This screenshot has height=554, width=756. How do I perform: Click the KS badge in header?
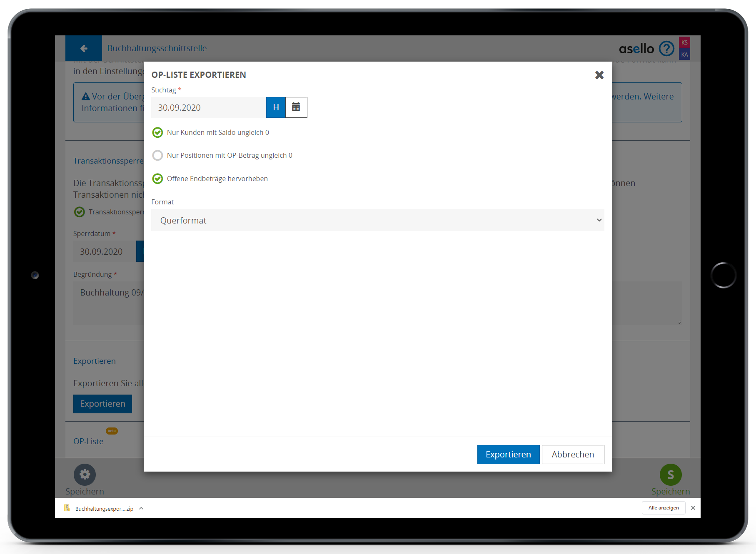684,42
